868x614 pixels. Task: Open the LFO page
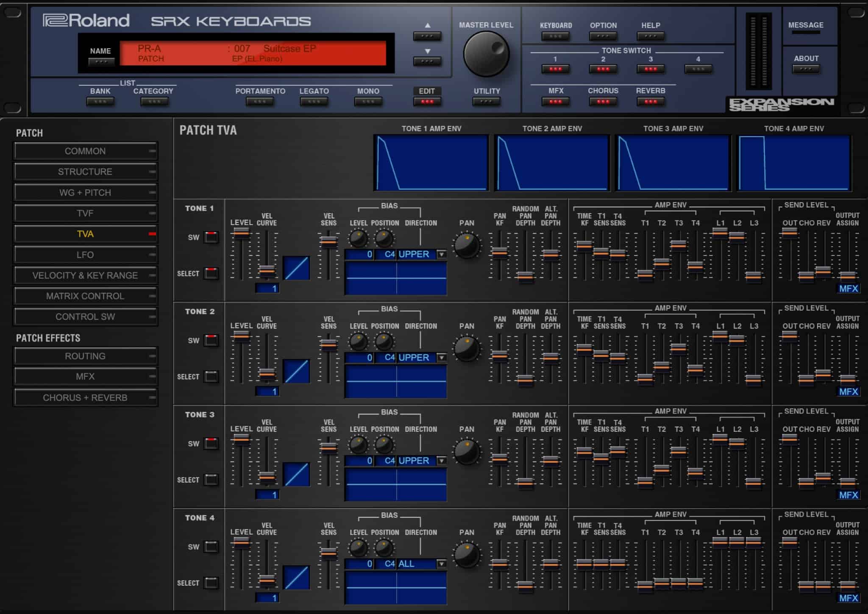click(86, 255)
